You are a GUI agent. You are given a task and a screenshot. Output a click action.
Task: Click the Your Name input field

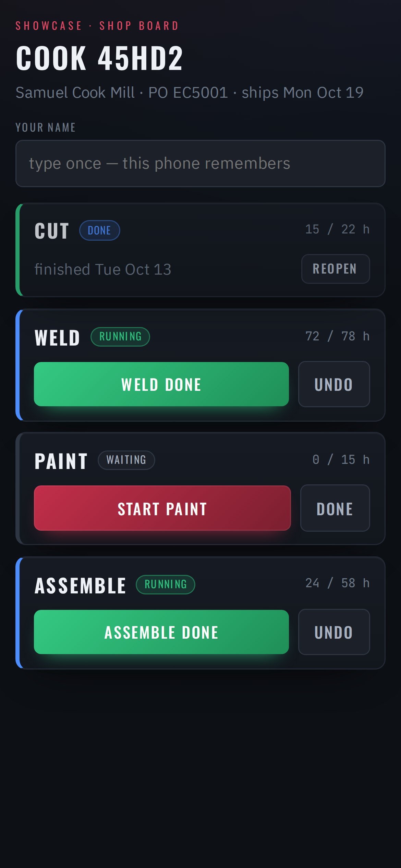coord(200,163)
